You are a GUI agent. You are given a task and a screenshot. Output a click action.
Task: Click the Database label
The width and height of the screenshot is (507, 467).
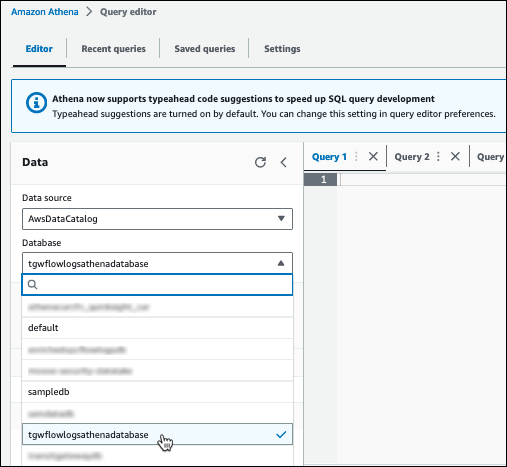(42, 243)
